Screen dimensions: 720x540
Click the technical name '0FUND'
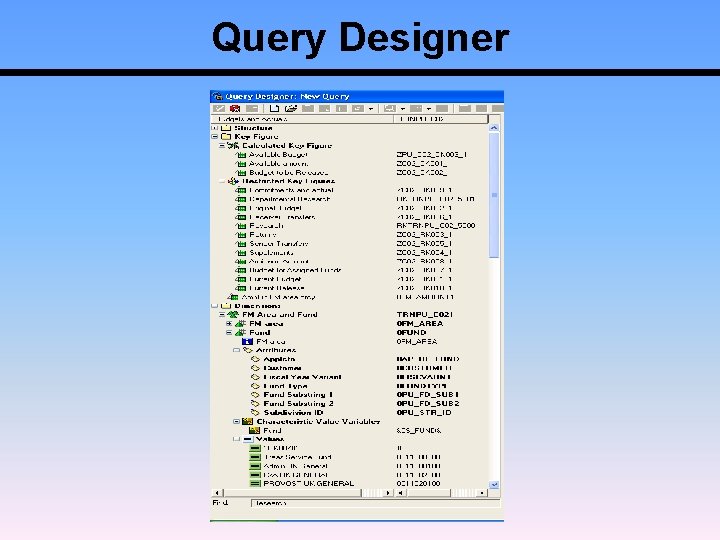411,332
